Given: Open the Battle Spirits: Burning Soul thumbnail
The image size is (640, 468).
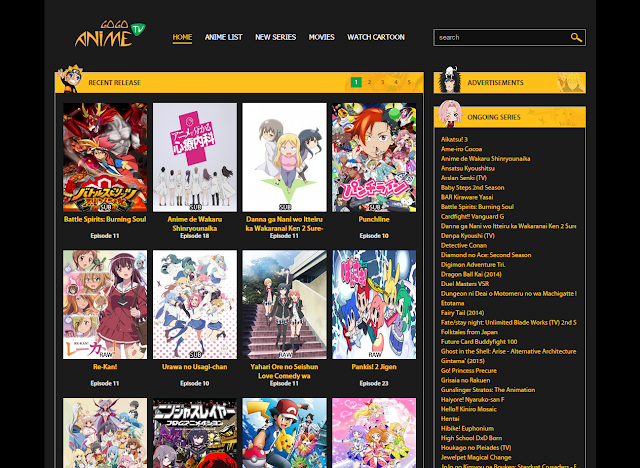Looking at the screenshot, I should click(105, 157).
